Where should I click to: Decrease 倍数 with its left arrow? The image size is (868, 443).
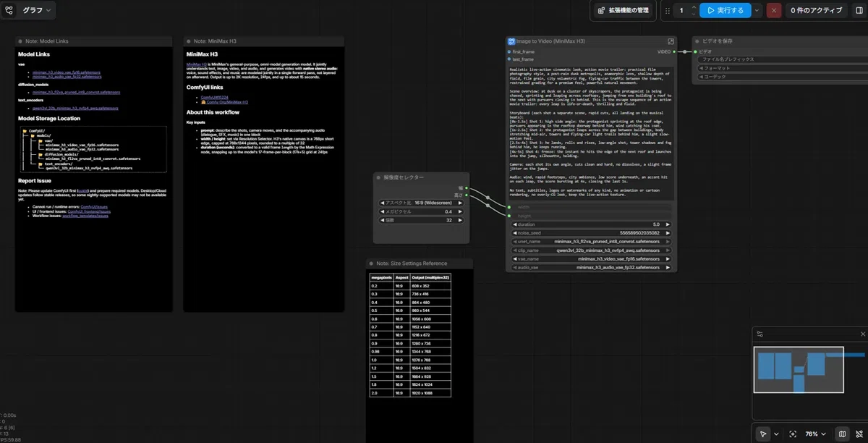click(x=383, y=220)
